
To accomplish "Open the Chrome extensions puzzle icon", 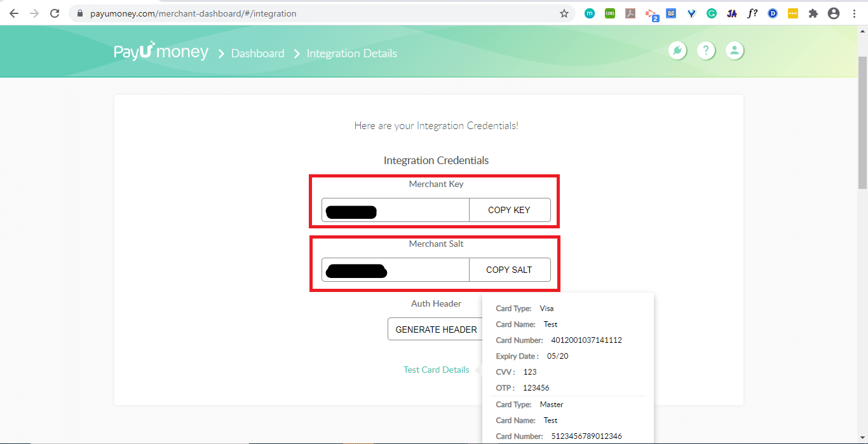I will tap(813, 13).
